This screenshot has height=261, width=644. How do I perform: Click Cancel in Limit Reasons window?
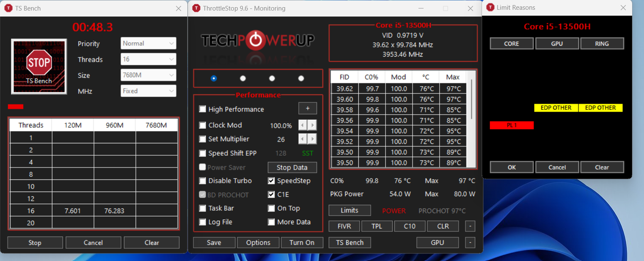pyautogui.click(x=557, y=167)
